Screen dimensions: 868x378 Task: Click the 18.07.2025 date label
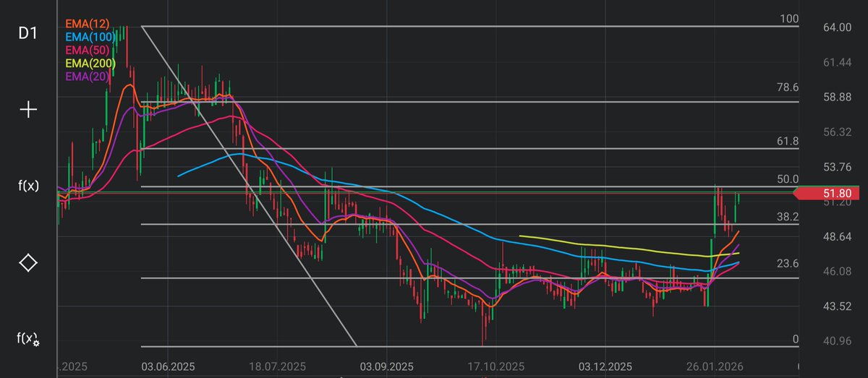coord(278,366)
